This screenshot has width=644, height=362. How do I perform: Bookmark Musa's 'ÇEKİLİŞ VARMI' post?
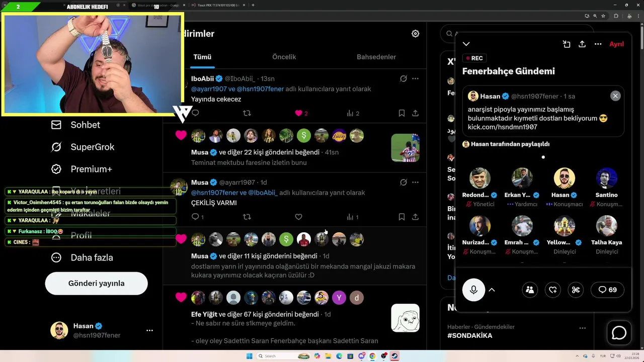[x=401, y=217]
